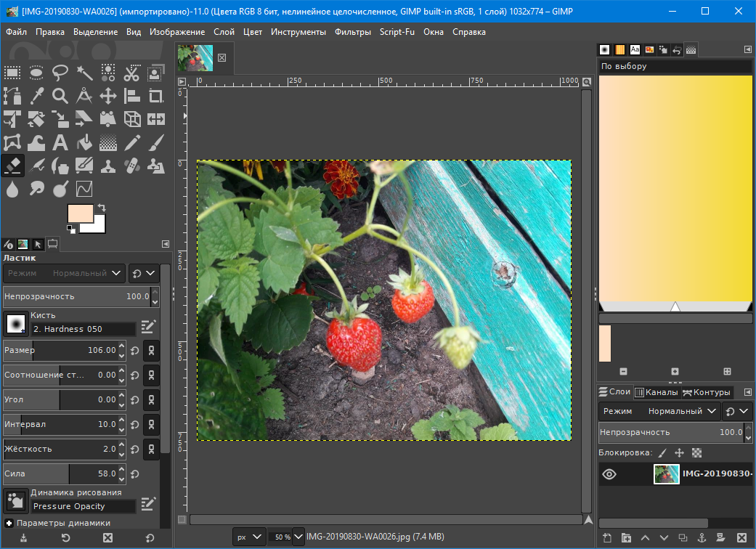The height and width of the screenshot is (549, 756).
Task: Select the Crop tool
Action: coord(155,96)
